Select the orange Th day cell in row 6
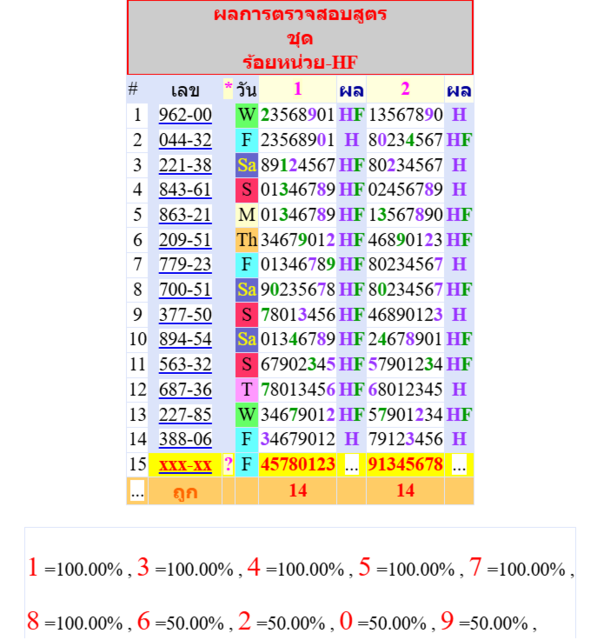Viewport: 597px width, 640px height. [246, 240]
